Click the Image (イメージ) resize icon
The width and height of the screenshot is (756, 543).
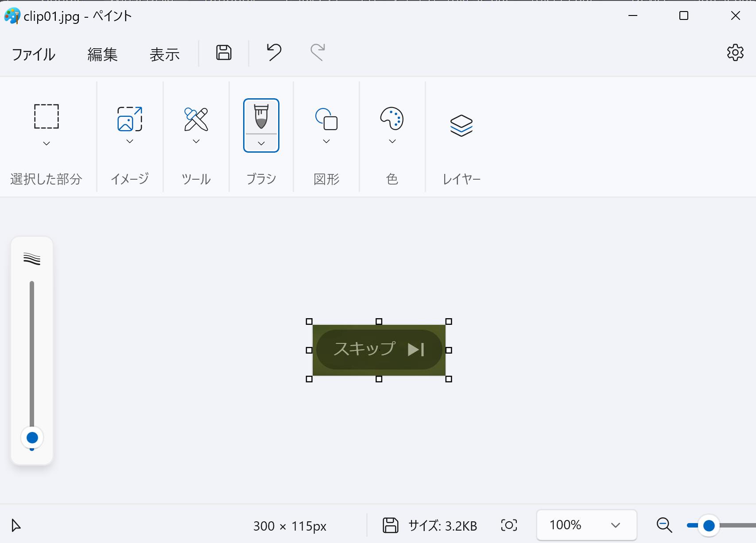130,119
